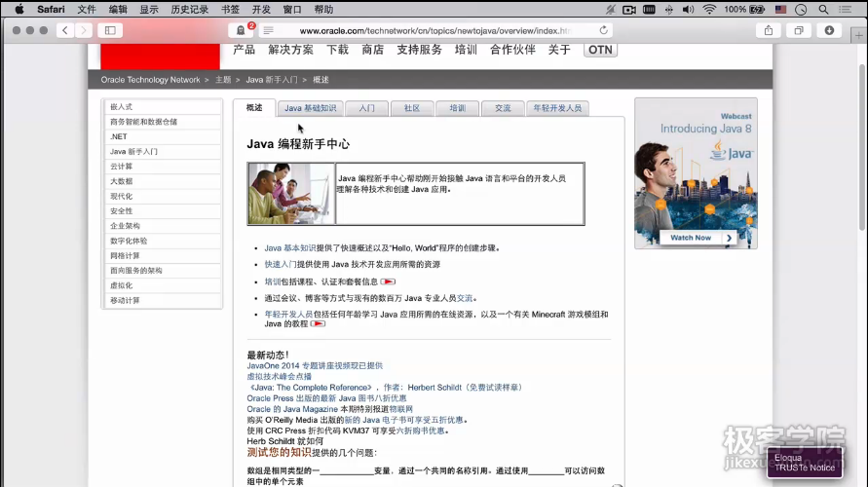Open 产品 in Oracle top navigation
This screenshot has height=487, width=868.
coord(245,50)
